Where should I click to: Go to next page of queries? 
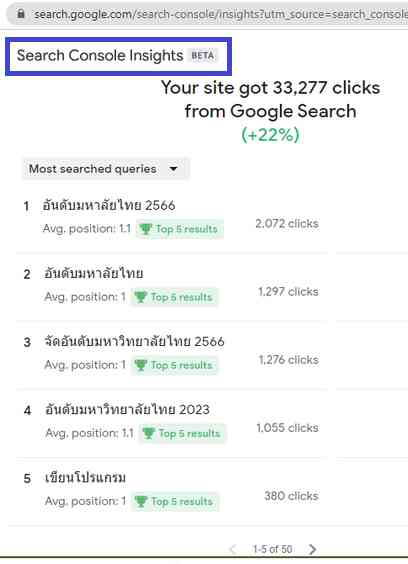(x=312, y=549)
